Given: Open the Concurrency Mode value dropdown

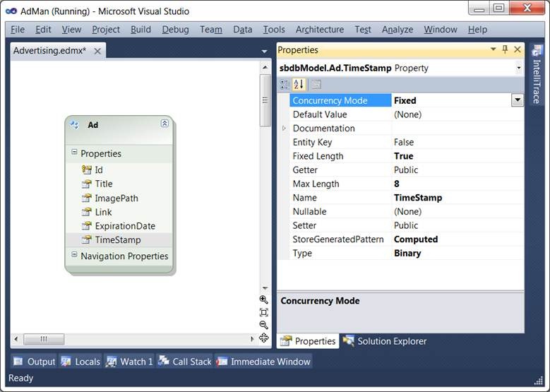Looking at the screenshot, I should (518, 100).
